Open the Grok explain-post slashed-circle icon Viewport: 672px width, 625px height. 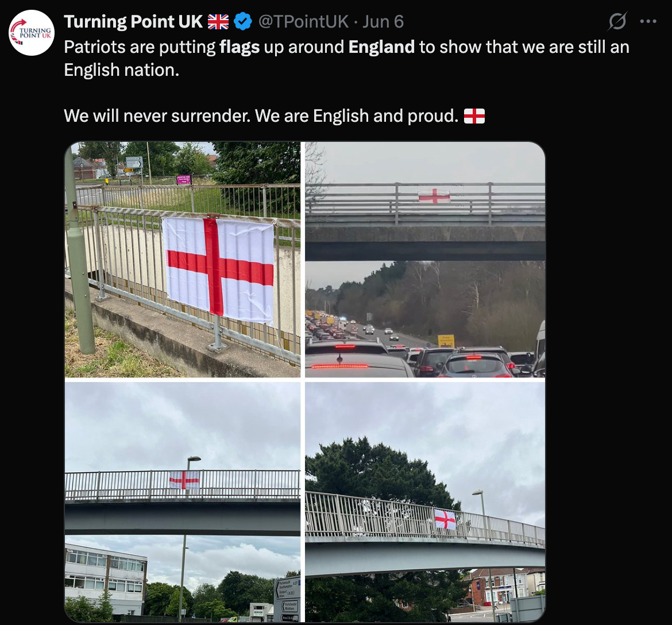coord(617,21)
